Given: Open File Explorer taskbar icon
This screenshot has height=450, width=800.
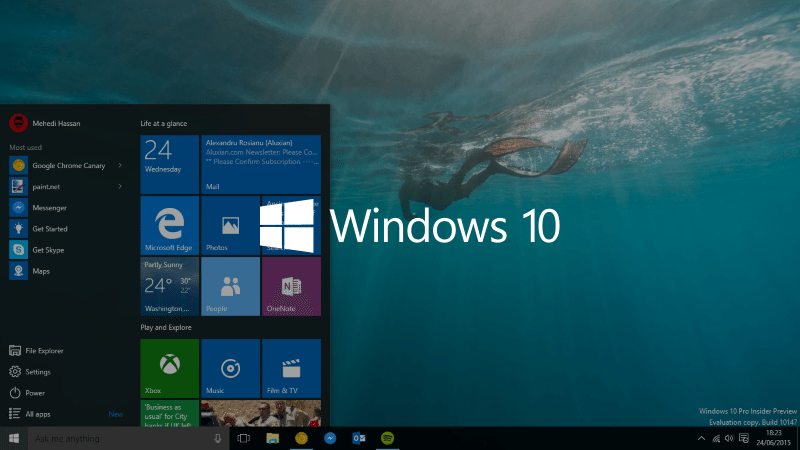Looking at the screenshot, I should click(272, 438).
